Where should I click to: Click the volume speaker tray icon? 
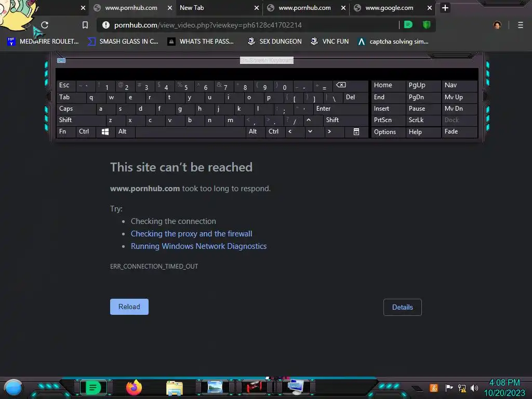[x=474, y=388]
